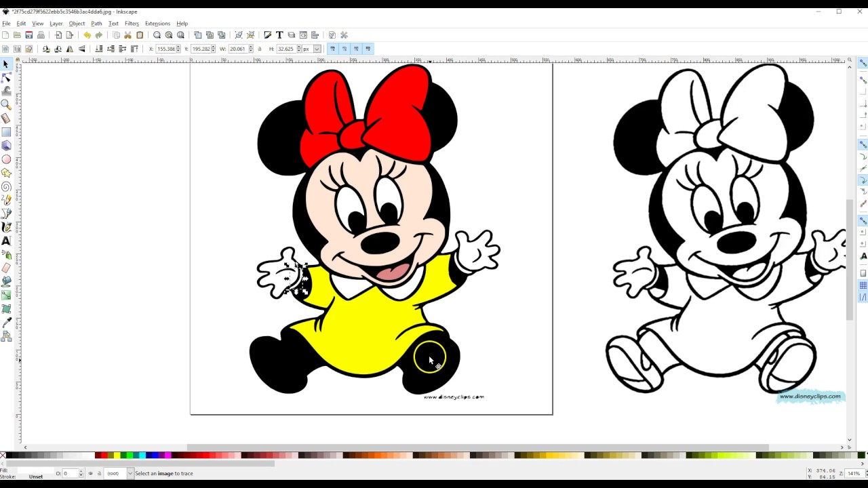The image size is (868, 488).
Task: Click the Open file folder icon
Action: coord(17,35)
